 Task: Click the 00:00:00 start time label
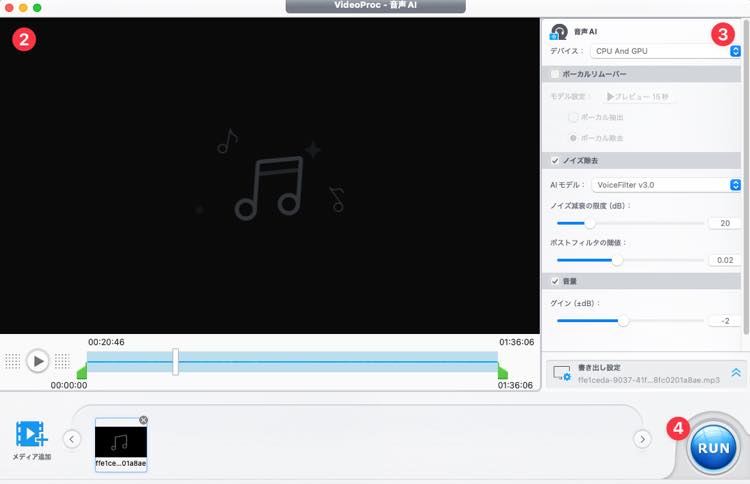pyautogui.click(x=69, y=385)
